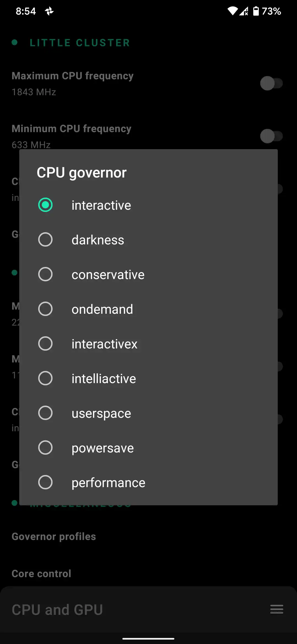The width and height of the screenshot is (297, 644).
Task: Toggle the Maximum CPU frequency switch
Action: [x=271, y=83]
